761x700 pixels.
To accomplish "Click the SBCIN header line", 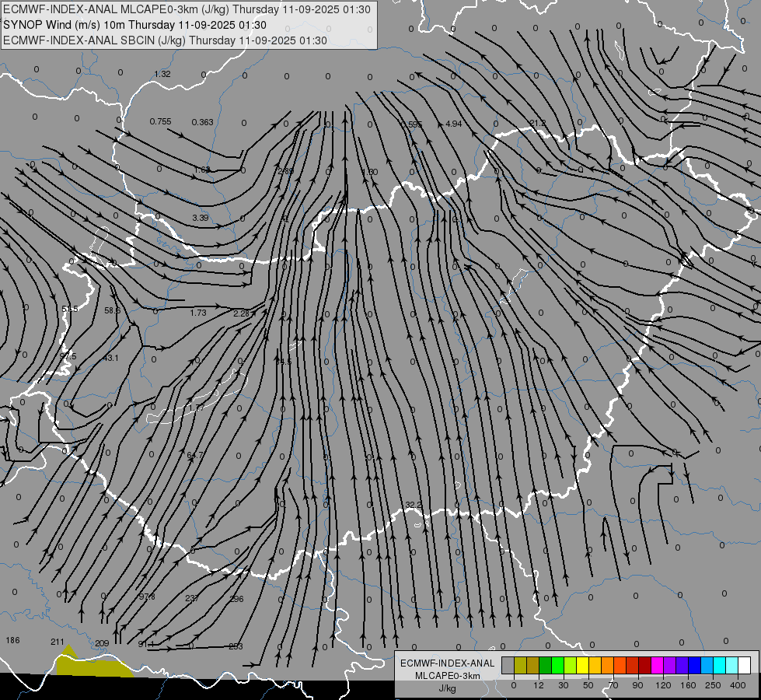I will (165, 40).
